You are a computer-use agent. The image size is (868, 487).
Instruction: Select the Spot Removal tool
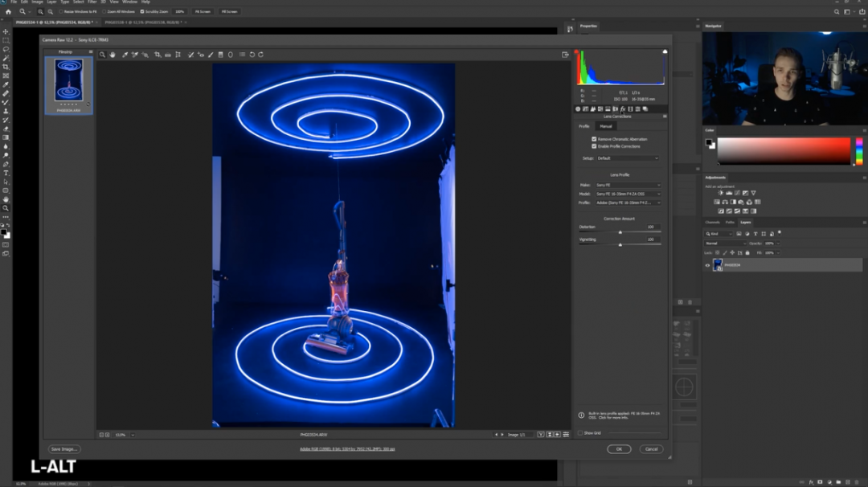[x=191, y=55]
